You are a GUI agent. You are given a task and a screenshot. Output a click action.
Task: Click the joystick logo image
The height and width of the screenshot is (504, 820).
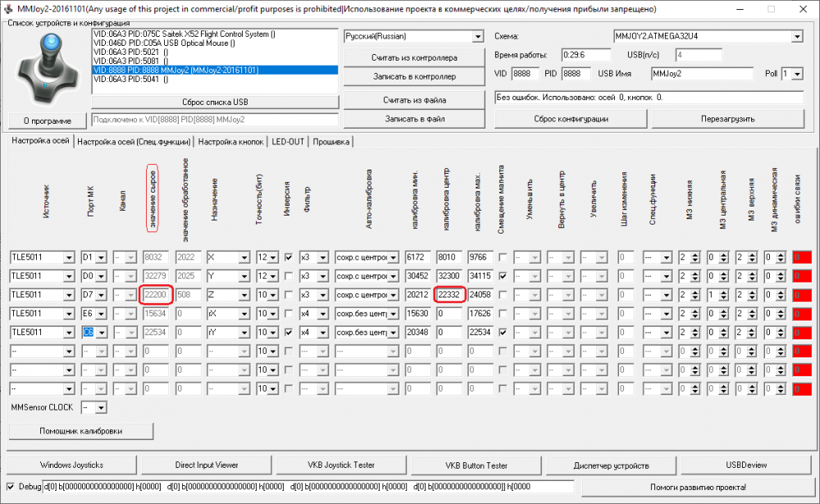pos(47,70)
